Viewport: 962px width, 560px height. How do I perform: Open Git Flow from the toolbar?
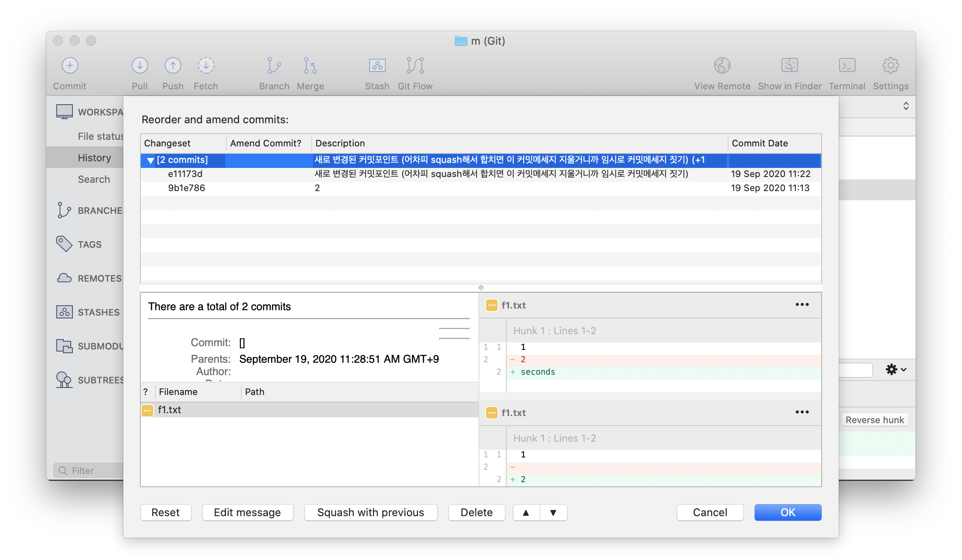click(x=415, y=65)
